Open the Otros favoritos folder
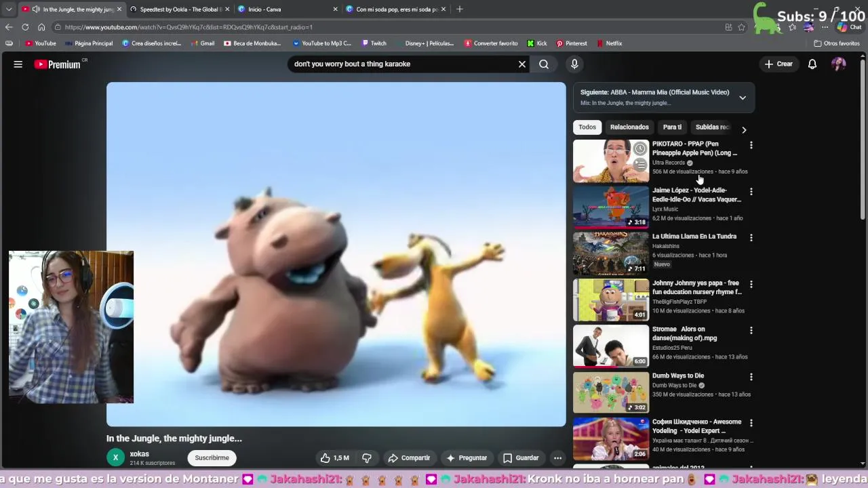The height and width of the screenshot is (488, 868). (837, 43)
